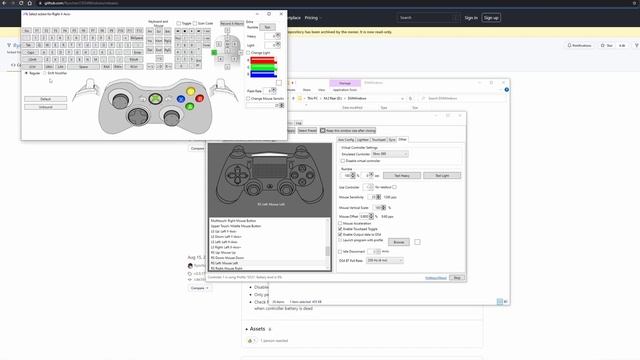Click the rumble Test button in Extras
The height and width of the screenshot is (360, 640).
(267, 27)
